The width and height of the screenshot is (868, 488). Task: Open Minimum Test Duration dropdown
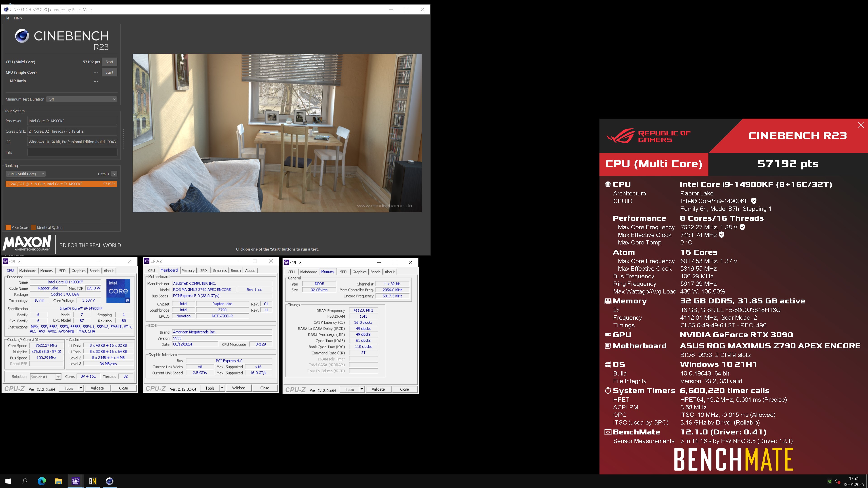pos(82,99)
